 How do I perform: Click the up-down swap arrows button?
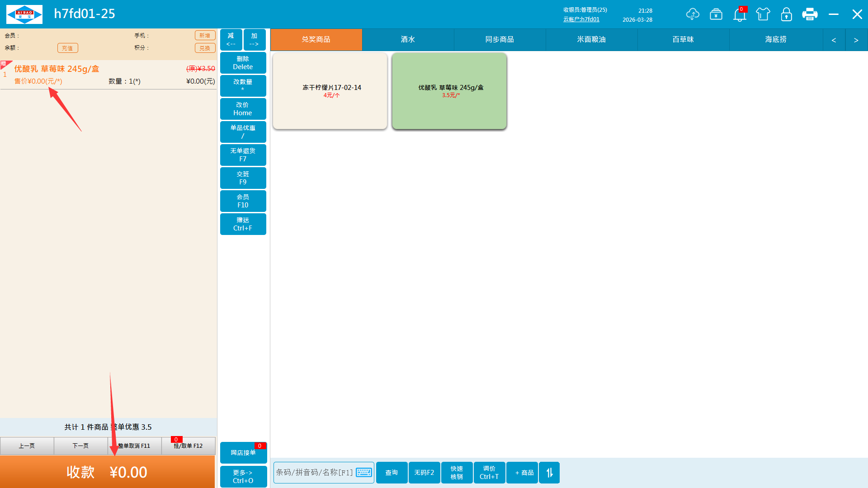tap(549, 473)
